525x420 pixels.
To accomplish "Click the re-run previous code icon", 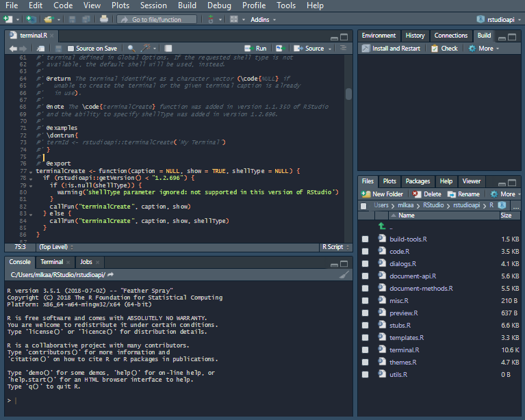I will [x=280, y=49].
